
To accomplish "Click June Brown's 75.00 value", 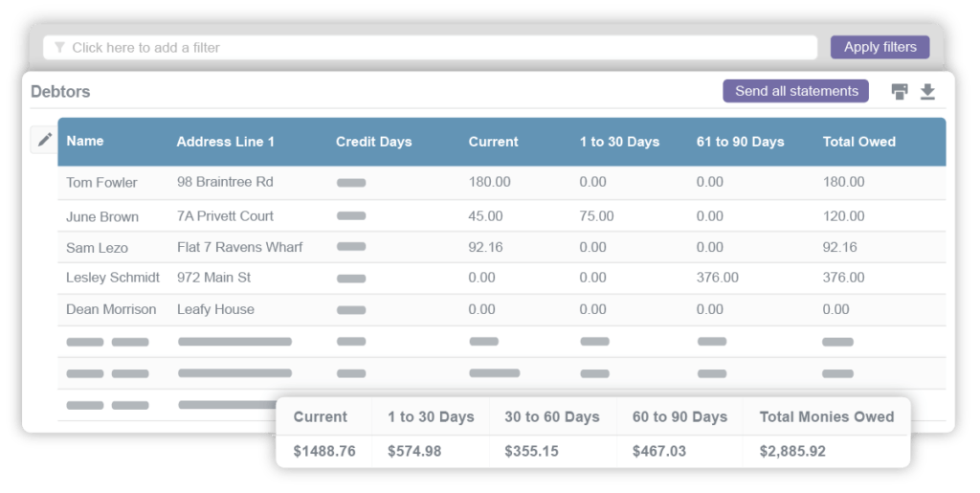I will 596,216.
